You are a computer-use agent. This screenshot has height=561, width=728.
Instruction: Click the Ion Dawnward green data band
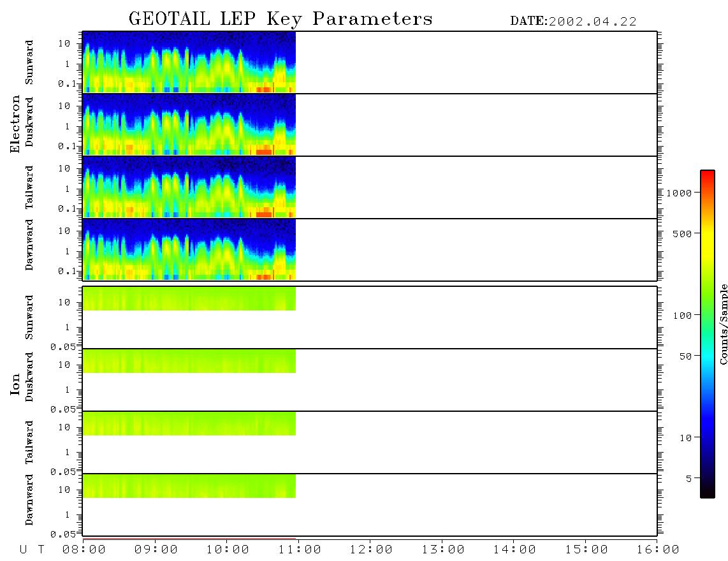189,486
